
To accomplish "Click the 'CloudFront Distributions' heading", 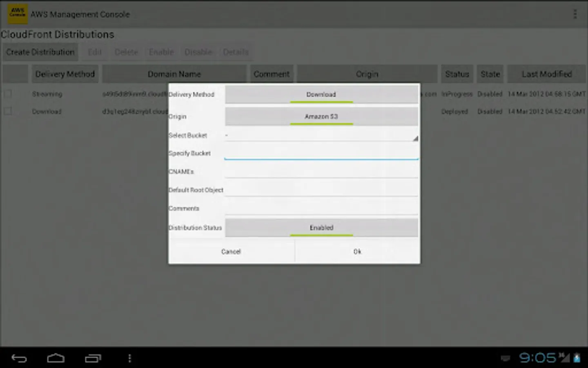I will click(58, 35).
